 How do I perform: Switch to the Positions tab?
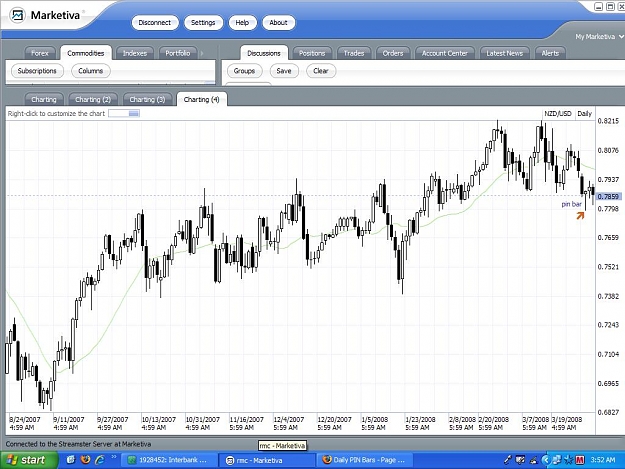pos(312,53)
